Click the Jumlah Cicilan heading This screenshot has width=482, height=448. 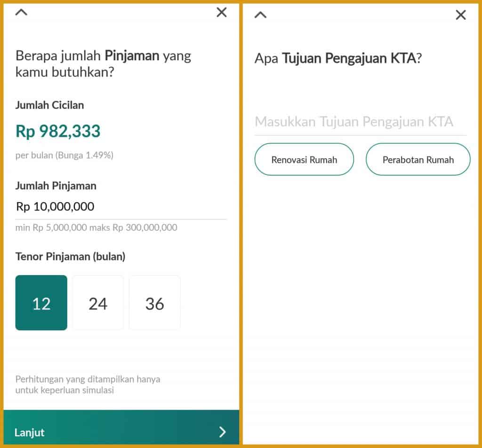[49, 105]
